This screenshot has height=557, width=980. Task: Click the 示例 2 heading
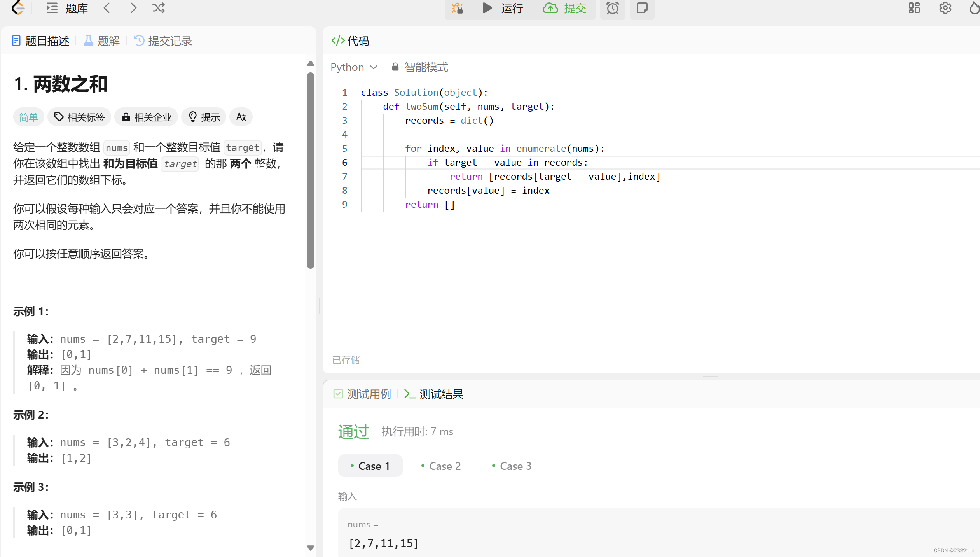[31, 415]
